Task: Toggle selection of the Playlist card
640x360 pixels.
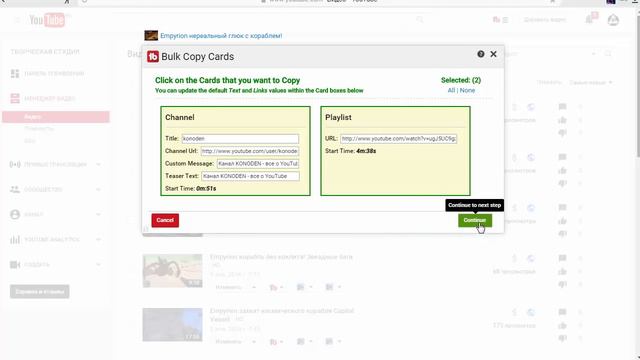Action: 395,151
